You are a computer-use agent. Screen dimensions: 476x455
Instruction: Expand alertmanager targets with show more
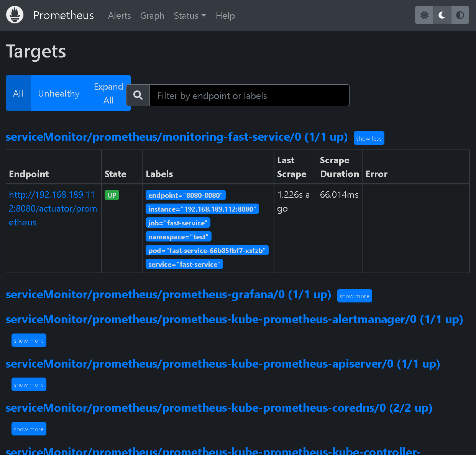click(29, 340)
